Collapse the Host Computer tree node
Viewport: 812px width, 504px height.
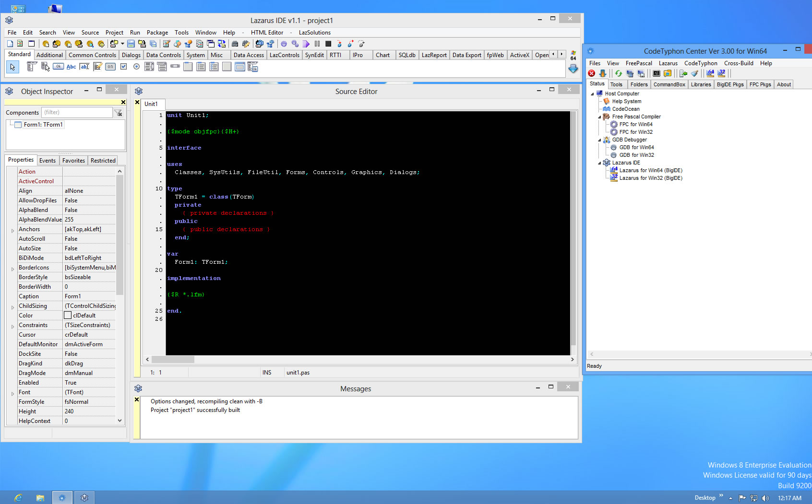592,94
